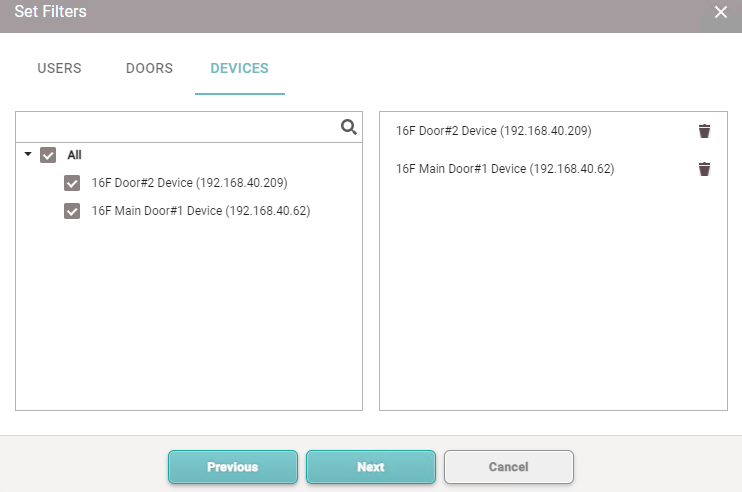742x492 pixels.
Task: Delete 16F Door#2 Device from selected list
Action: click(704, 131)
